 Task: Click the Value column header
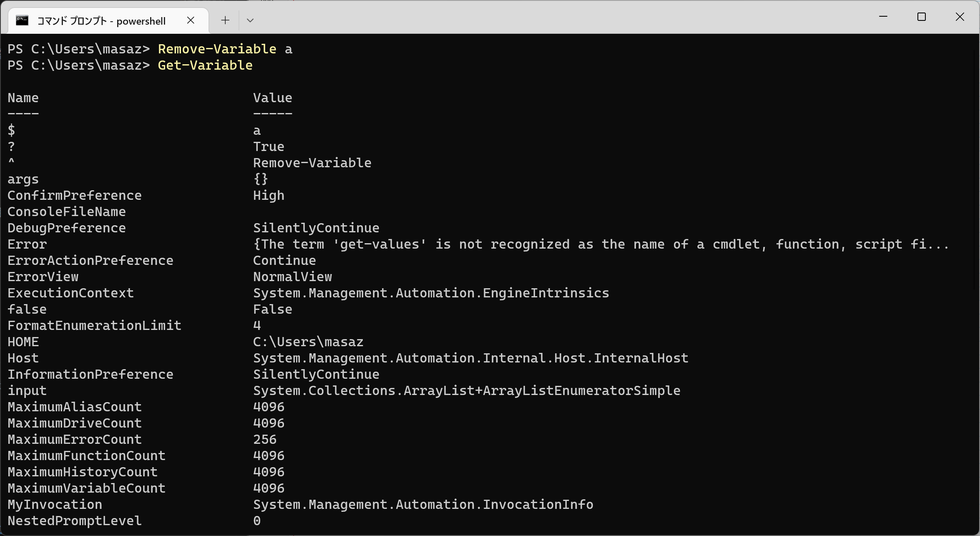click(x=272, y=98)
